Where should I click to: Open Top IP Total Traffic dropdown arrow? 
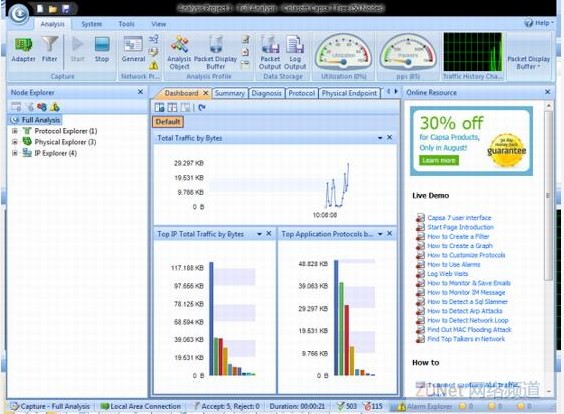[259, 234]
